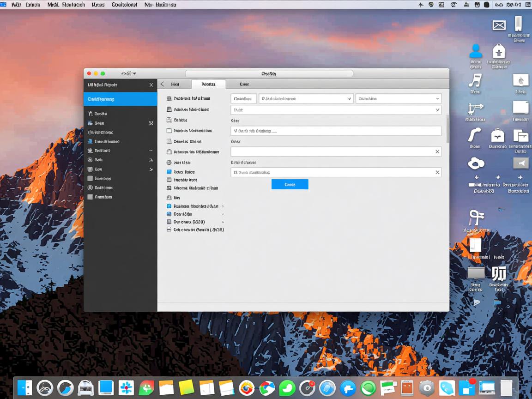Open the green Messages app in Dock
Screen dimensions: 532x399
(x=287, y=387)
